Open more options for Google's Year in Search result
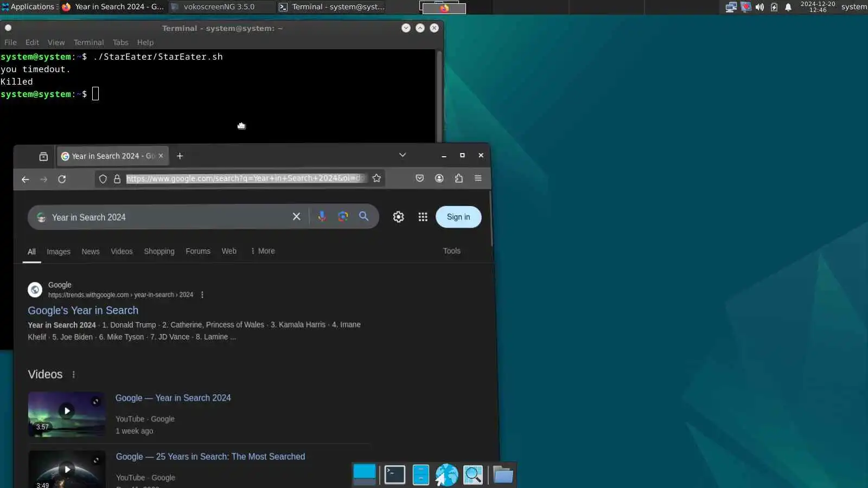 [202, 295]
